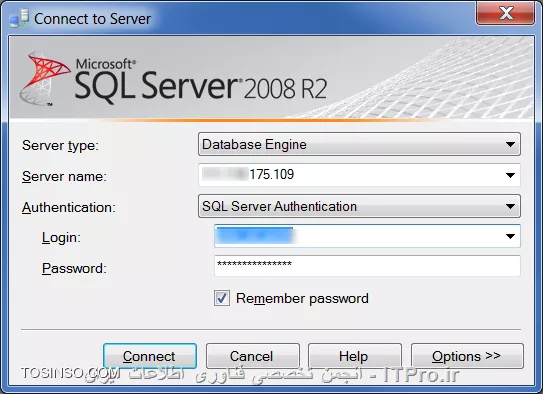Click the Password label
This screenshot has width=543, height=394.
(74, 268)
